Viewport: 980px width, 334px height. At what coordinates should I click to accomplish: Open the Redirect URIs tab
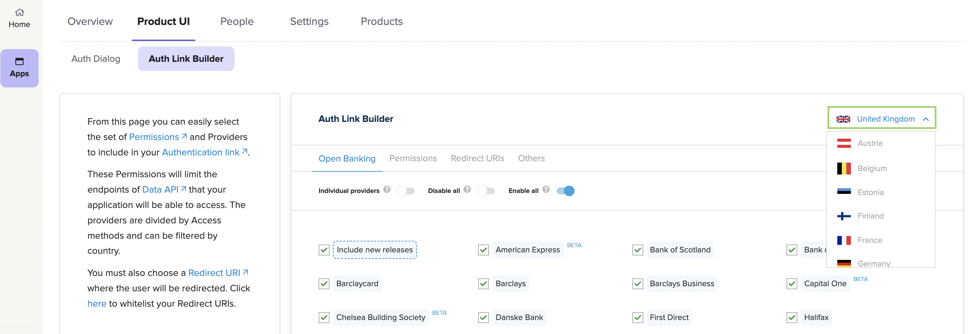[x=477, y=158]
